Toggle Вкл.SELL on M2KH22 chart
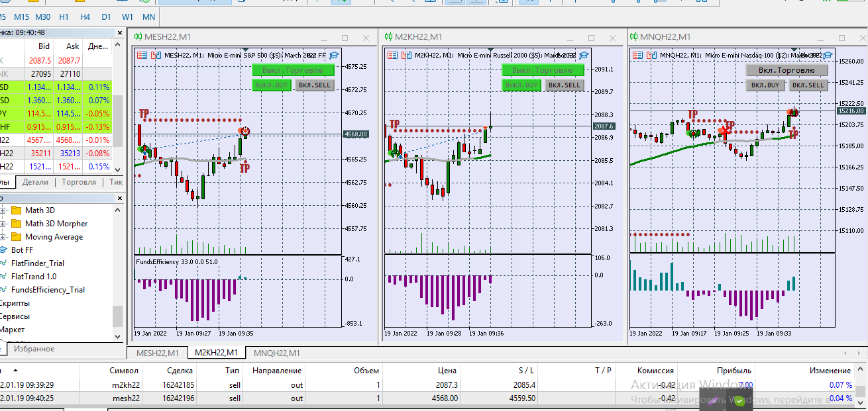 pyautogui.click(x=565, y=85)
